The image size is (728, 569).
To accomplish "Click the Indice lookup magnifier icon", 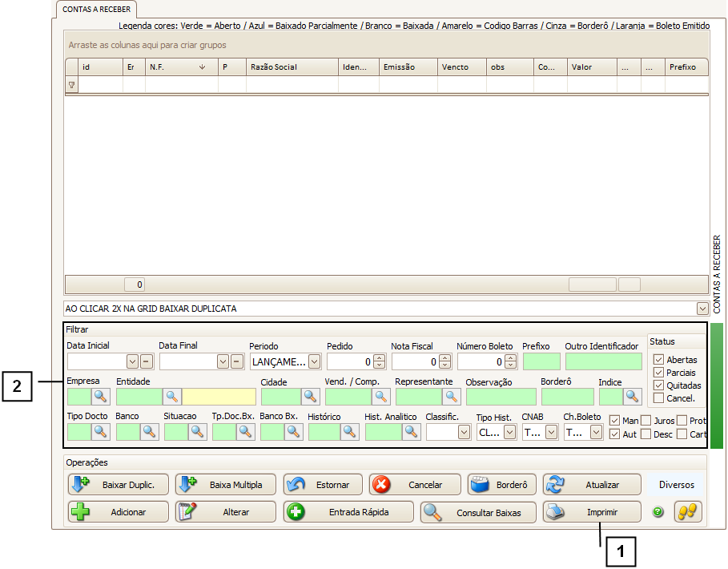I will coord(633,396).
